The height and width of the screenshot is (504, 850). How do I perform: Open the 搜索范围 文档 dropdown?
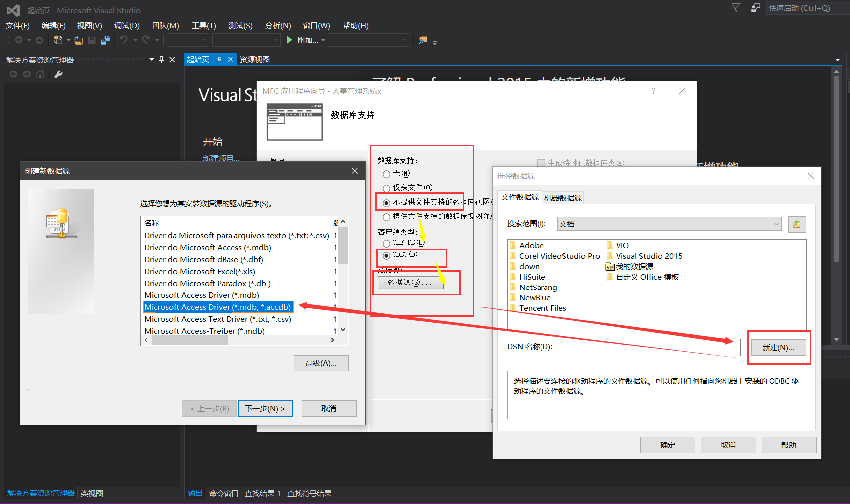[670, 224]
